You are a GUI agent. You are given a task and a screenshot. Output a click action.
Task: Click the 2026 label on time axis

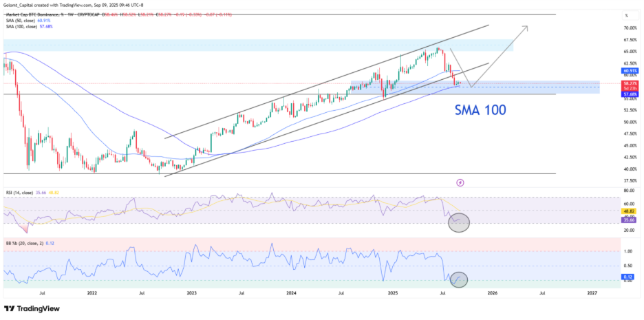(492, 292)
